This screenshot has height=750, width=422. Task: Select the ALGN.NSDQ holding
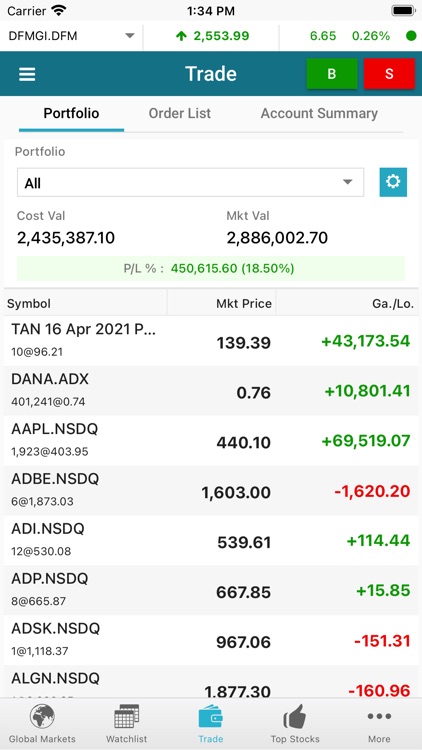coord(211,682)
